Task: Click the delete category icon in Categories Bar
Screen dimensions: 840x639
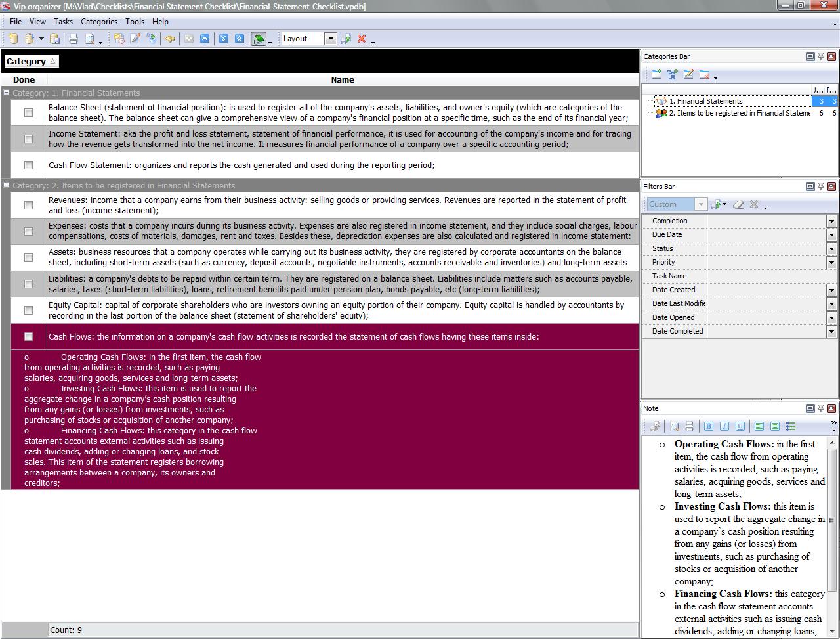Action: (x=704, y=75)
